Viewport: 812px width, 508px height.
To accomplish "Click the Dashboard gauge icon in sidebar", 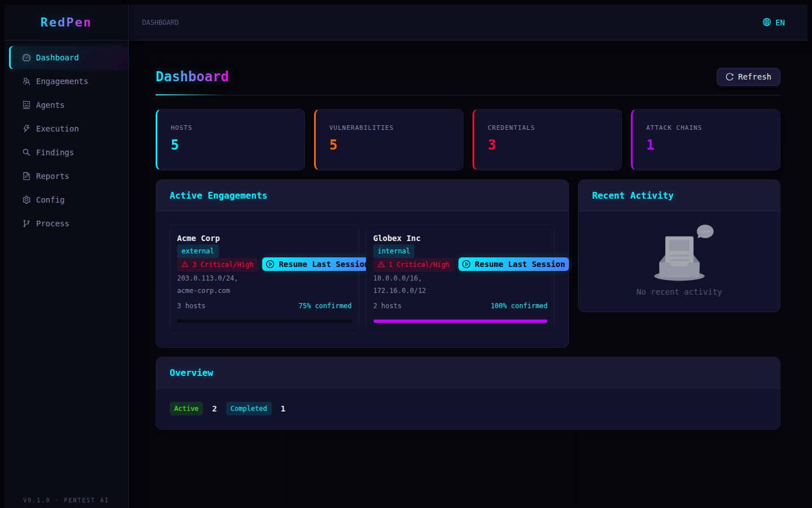I will pyautogui.click(x=27, y=58).
